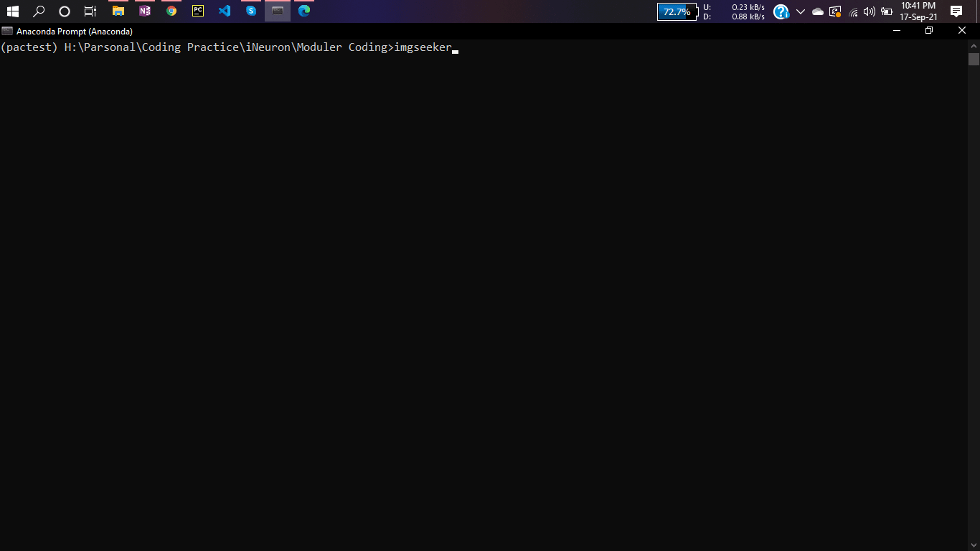Open Cortana circle icon
This screenshot has height=551, width=980.
[x=65, y=11]
